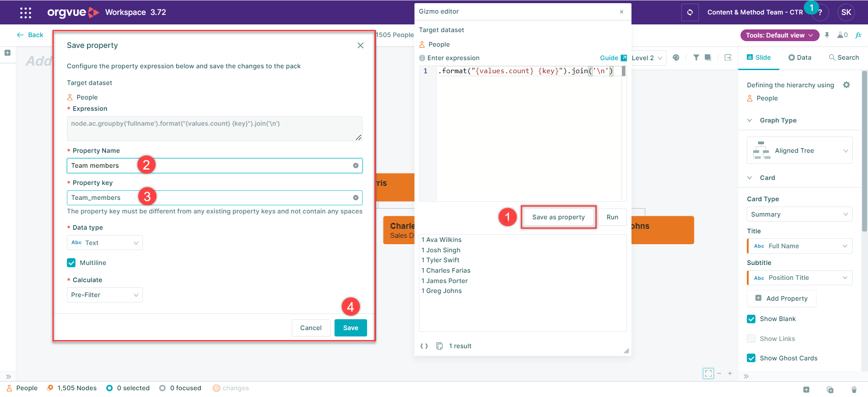Click the braces format icon in Gizmo editor
Image resolution: width=868 pixels, height=397 pixels.
[424, 346]
